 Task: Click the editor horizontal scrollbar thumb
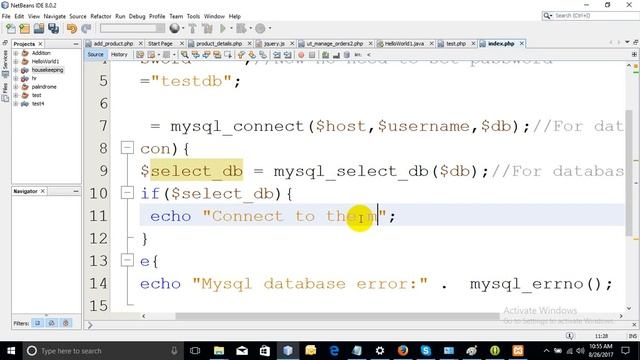[337, 316]
